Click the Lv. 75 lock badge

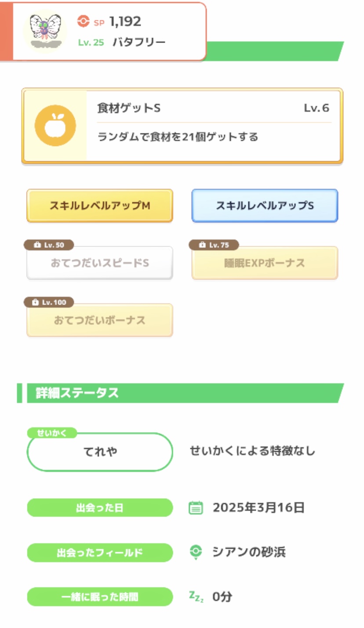pos(214,245)
